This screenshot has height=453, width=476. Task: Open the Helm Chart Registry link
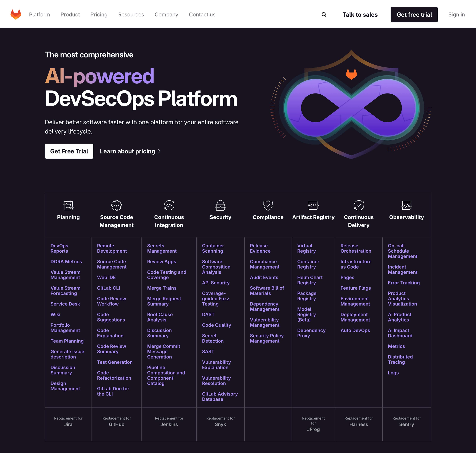click(x=310, y=280)
